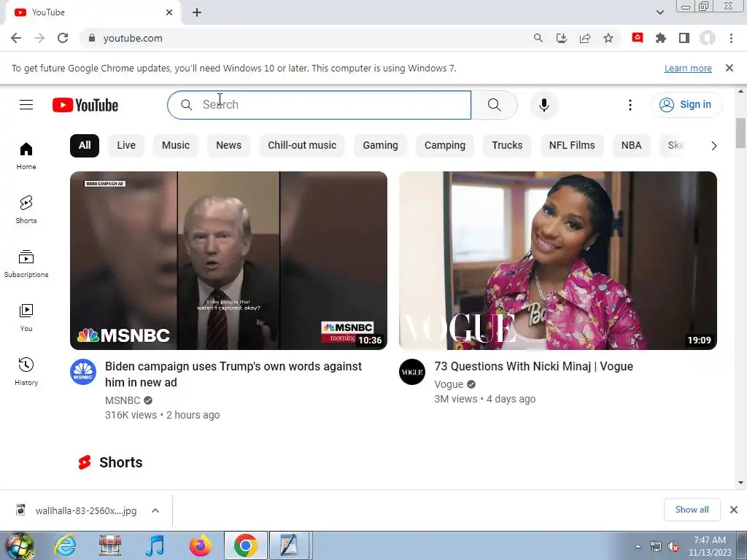Launch Internet Explorer from taskbar

pos(65,545)
